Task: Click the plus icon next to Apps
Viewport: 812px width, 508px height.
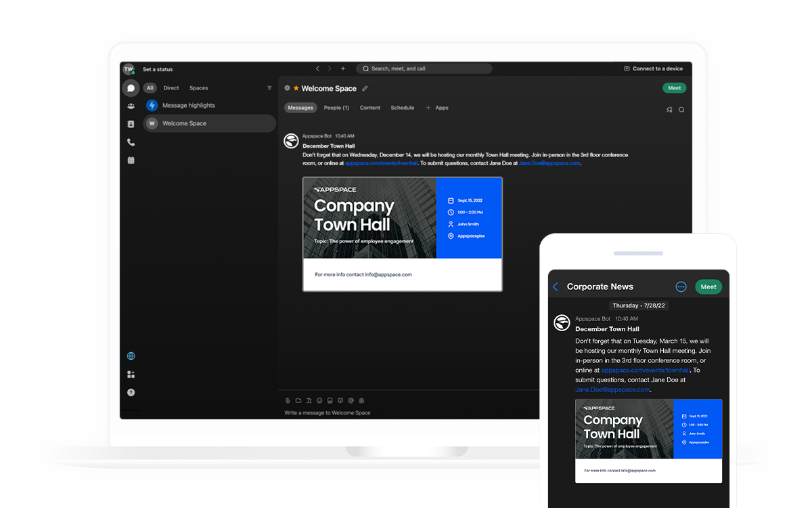Action: coord(428,108)
